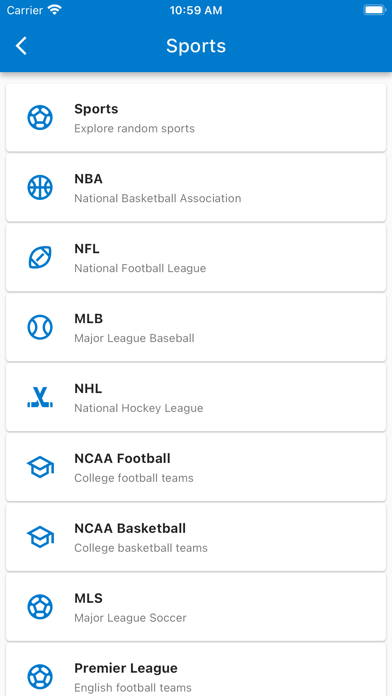Select Major League Baseball subtitle
The image size is (392, 696).
134,339
